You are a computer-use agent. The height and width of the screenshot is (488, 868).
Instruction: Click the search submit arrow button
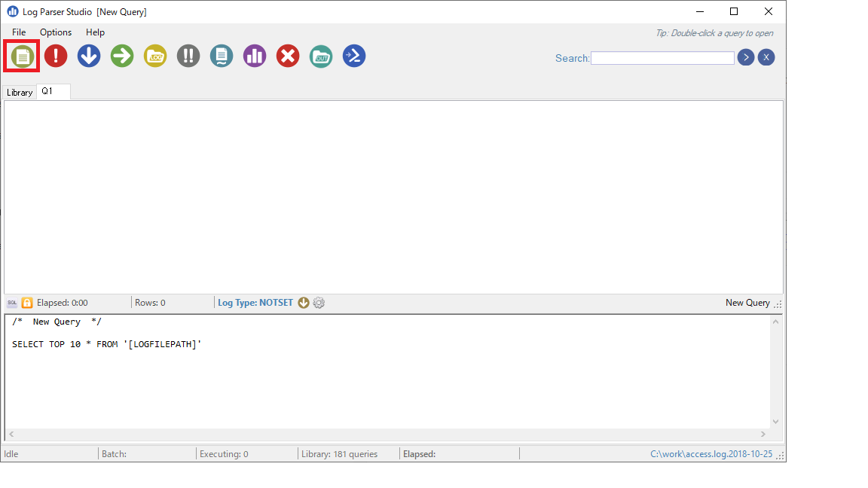745,57
